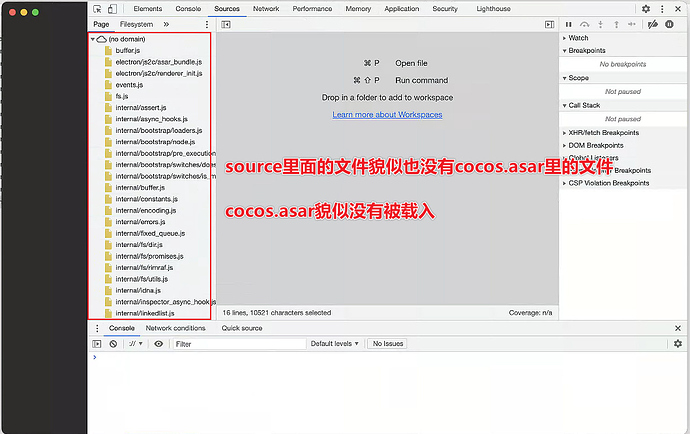Select the Page navigator tab
Image resolution: width=690 pixels, height=434 pixels.
pos(101,25)
